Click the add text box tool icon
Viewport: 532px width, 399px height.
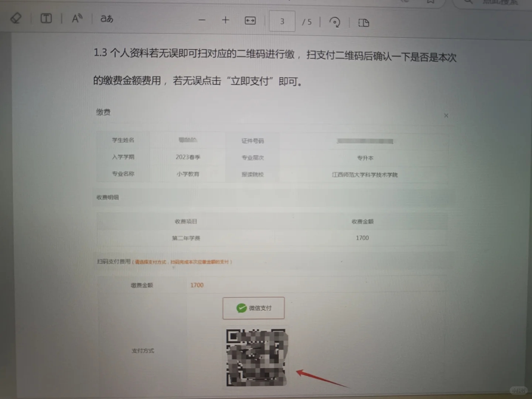pos(46,18)
